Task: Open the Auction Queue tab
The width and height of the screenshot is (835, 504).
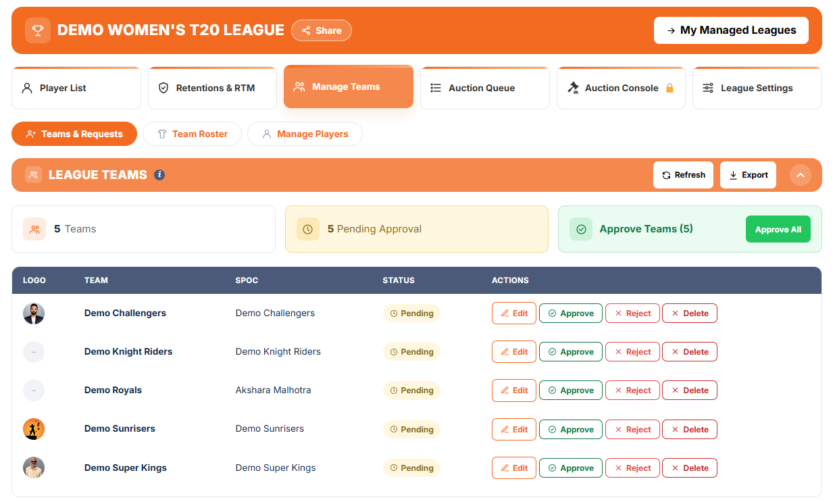Action: point(485,88)
